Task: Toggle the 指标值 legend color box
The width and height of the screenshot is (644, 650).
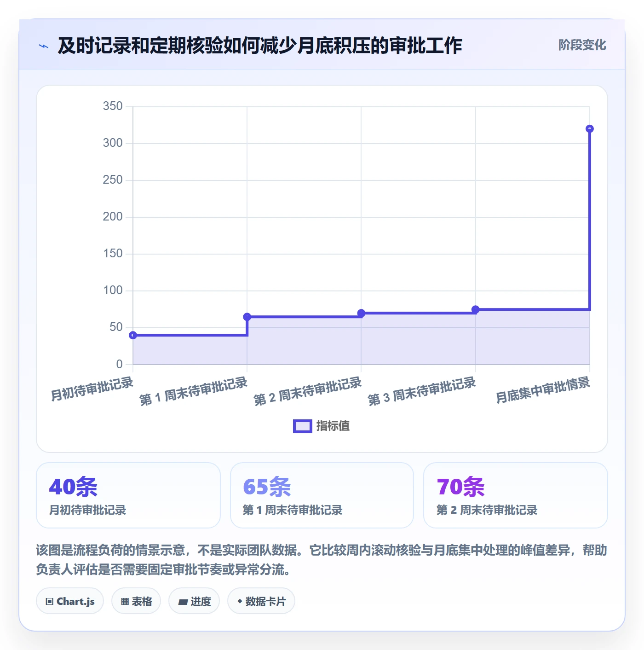Action: pos(303,426)
